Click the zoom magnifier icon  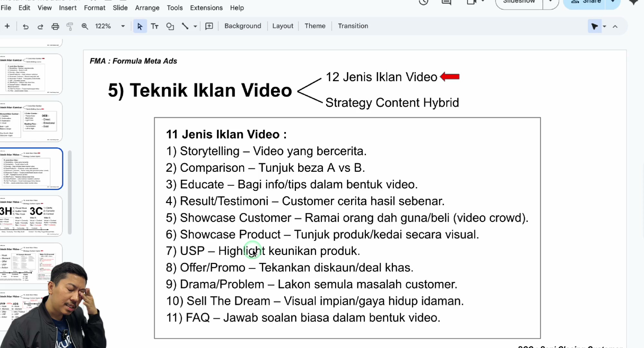(x=85, y=26)
